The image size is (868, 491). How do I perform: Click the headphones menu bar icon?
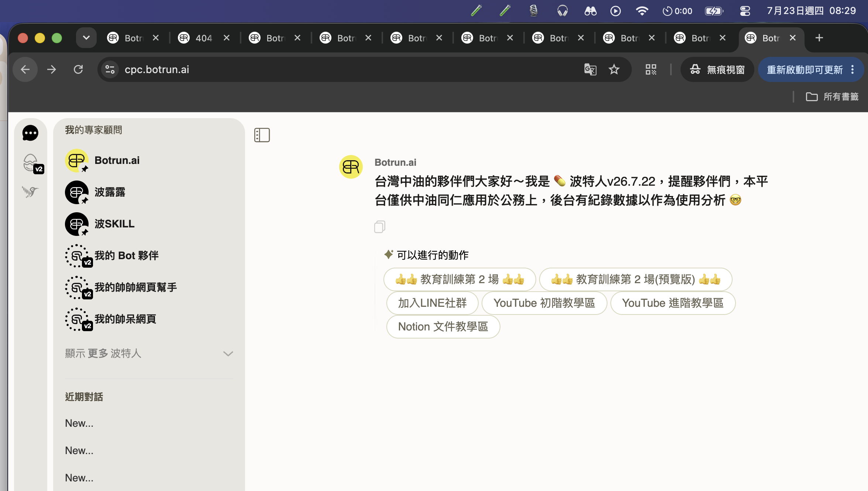coord(562,11)
